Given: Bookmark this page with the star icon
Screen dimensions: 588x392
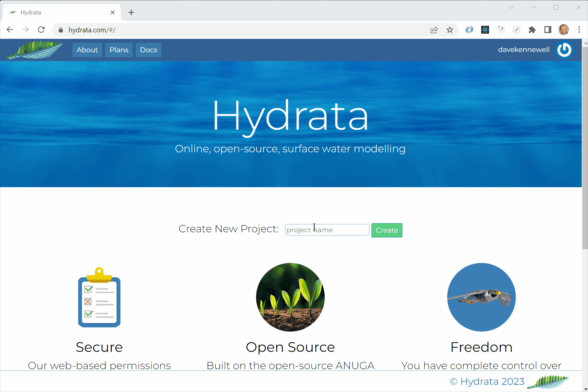Looking at the screenshot, I should click(x=450, y=30).
